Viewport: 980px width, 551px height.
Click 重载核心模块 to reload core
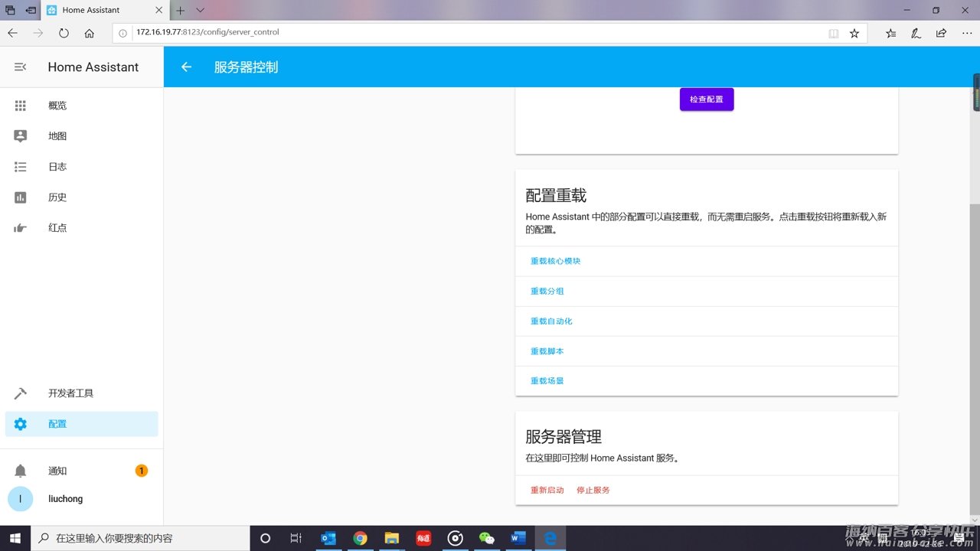click(x=556, y=261)
